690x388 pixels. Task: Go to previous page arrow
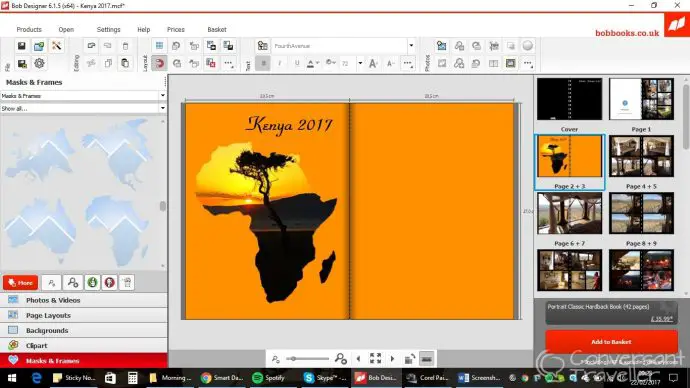click(x=358, y=359)
